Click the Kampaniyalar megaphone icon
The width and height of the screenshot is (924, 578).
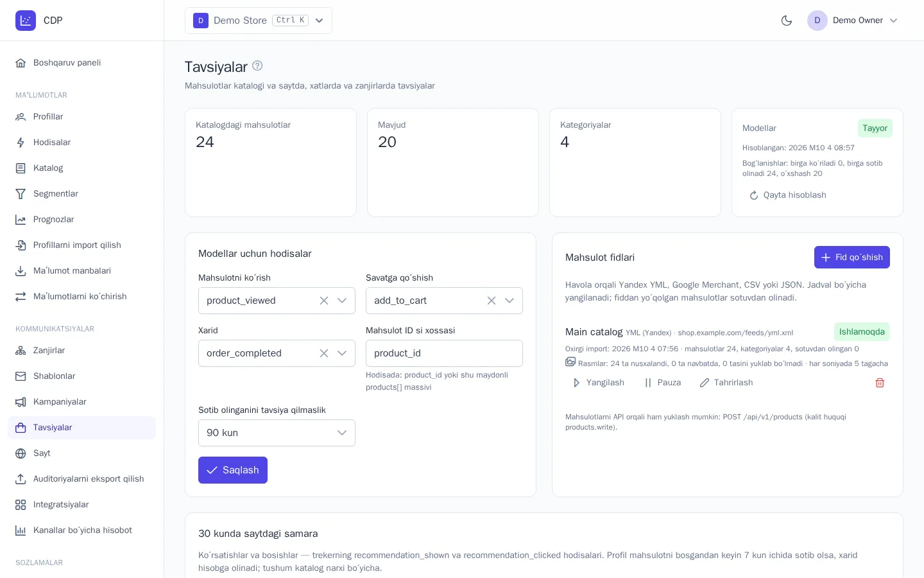pos(21,402)
